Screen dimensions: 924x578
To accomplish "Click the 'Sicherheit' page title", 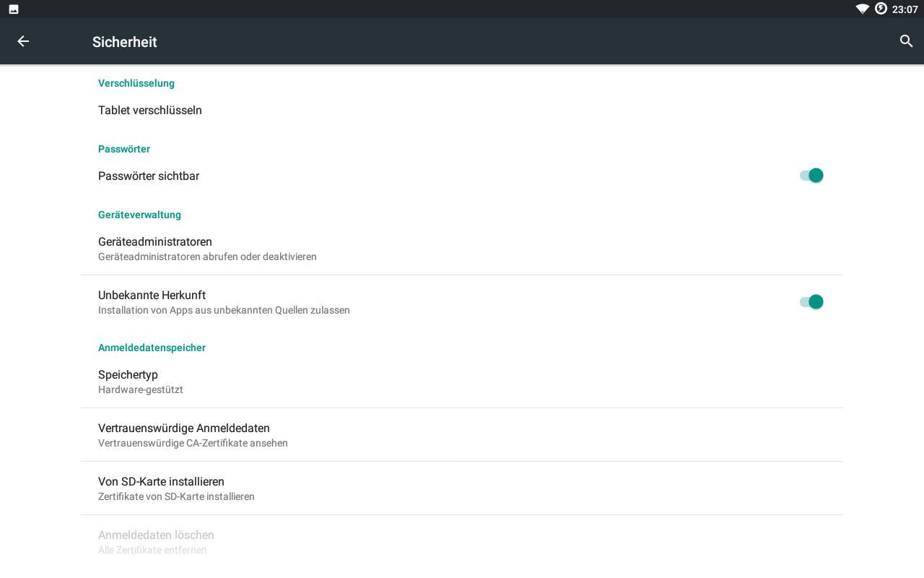I will tap(125, 42).
